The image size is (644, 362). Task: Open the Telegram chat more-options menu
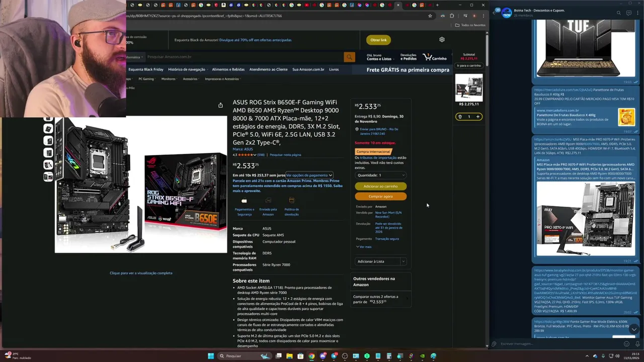(x=638, y=13)
